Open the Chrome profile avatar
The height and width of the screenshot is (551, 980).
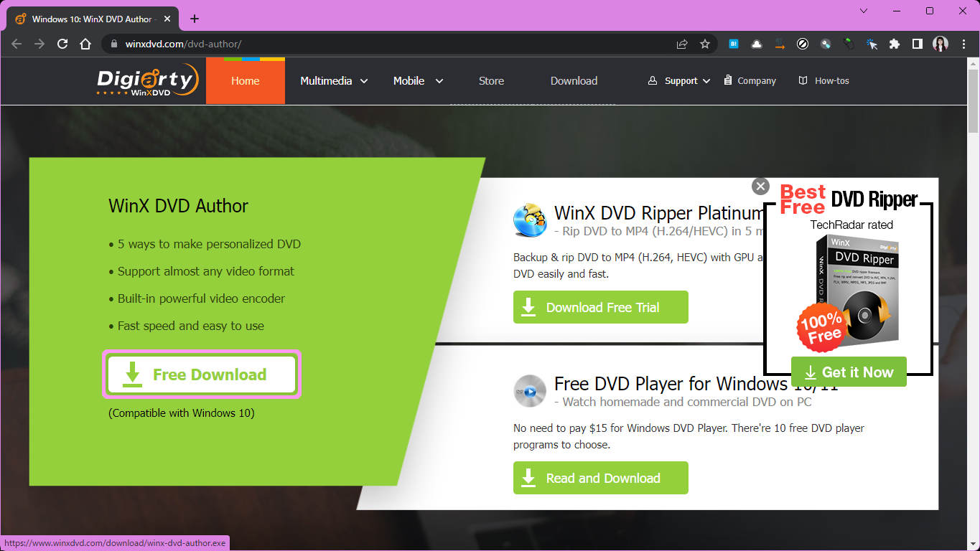point(941,44)
